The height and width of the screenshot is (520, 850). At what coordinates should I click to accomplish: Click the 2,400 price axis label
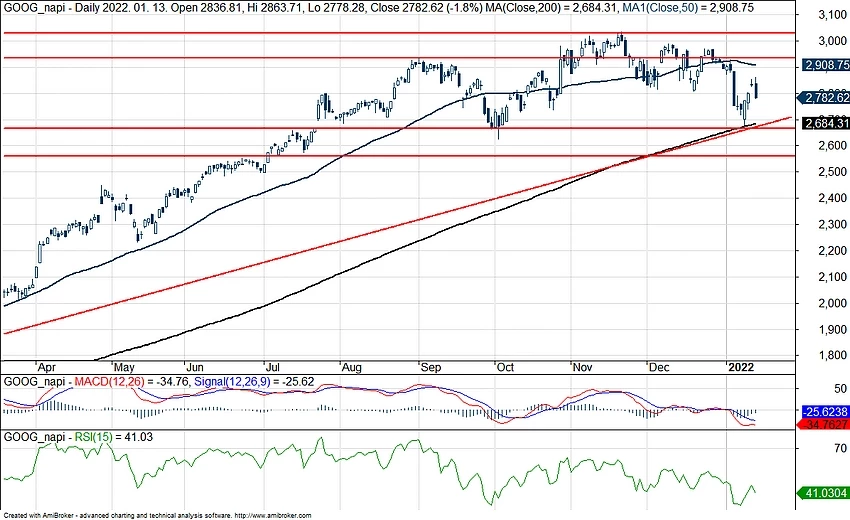click(x=832, y=198)
